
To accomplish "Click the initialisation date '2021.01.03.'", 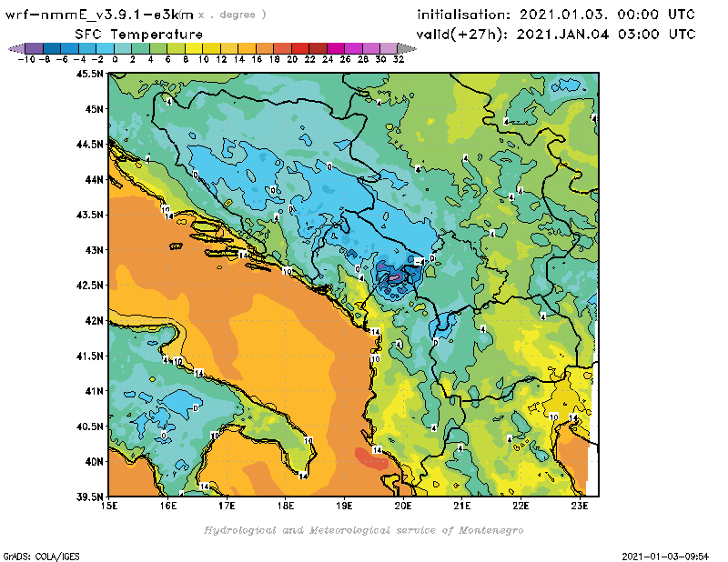I will tap(563, 15).
